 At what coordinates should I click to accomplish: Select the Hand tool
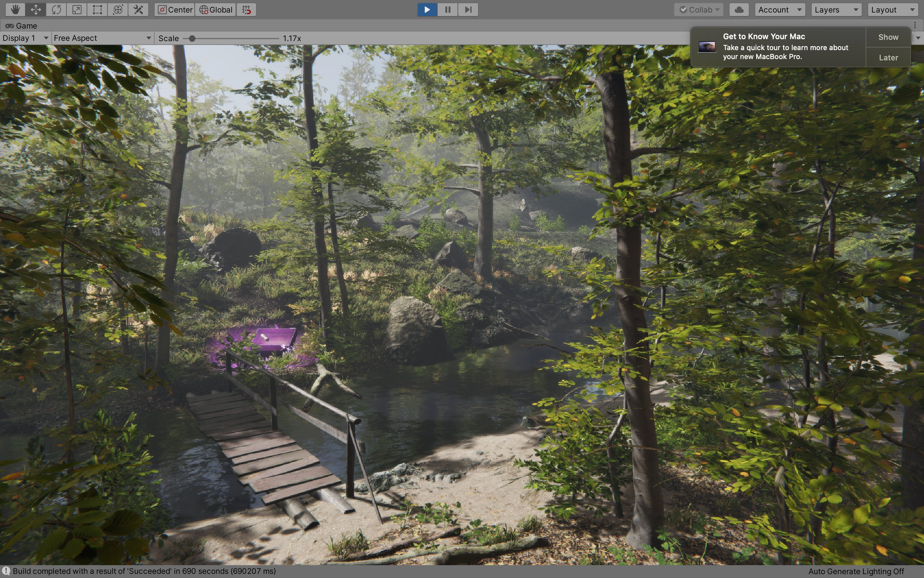click(15, 10)
